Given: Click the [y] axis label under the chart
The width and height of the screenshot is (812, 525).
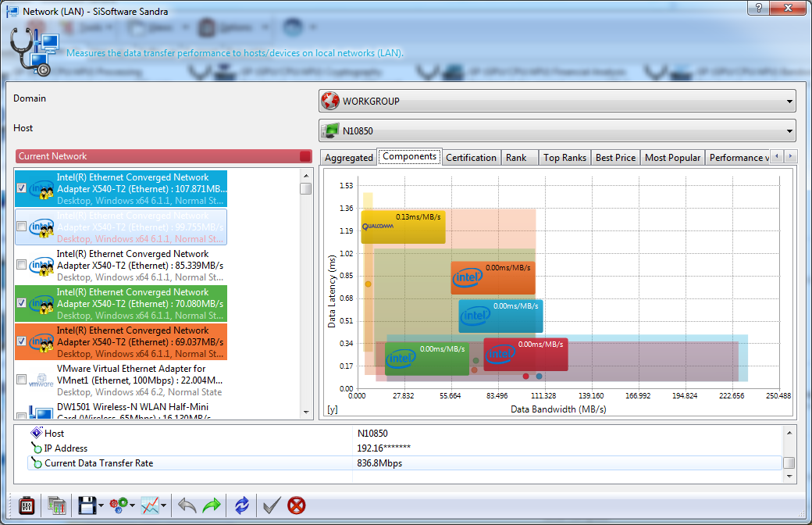Looking at the screenshot, I should pos(333,409).
